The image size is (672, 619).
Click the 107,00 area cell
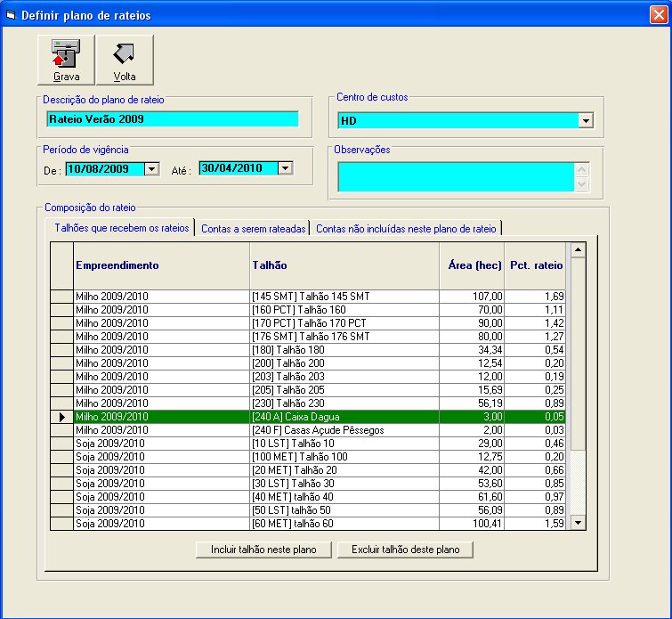pos(472,297)
